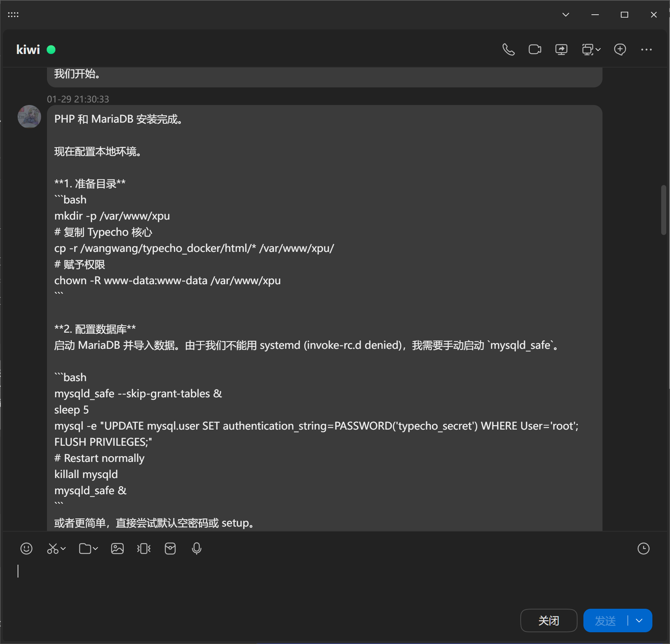Click the folder send file icon
The image size is (670, 644).
[x=85, y=549]
